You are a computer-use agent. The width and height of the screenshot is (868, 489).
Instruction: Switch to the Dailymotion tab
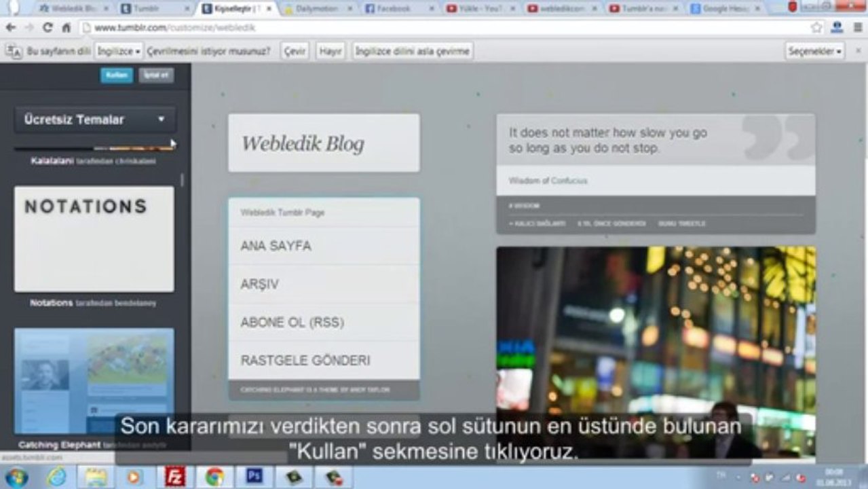[x=318, y=9]
